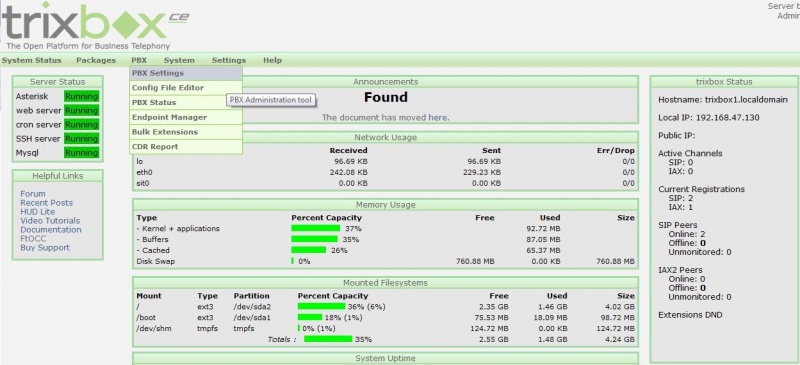Choose Config File Editor entry
Image resolution: width=800 pixels, height=365 pixels.
click(186, 88)
